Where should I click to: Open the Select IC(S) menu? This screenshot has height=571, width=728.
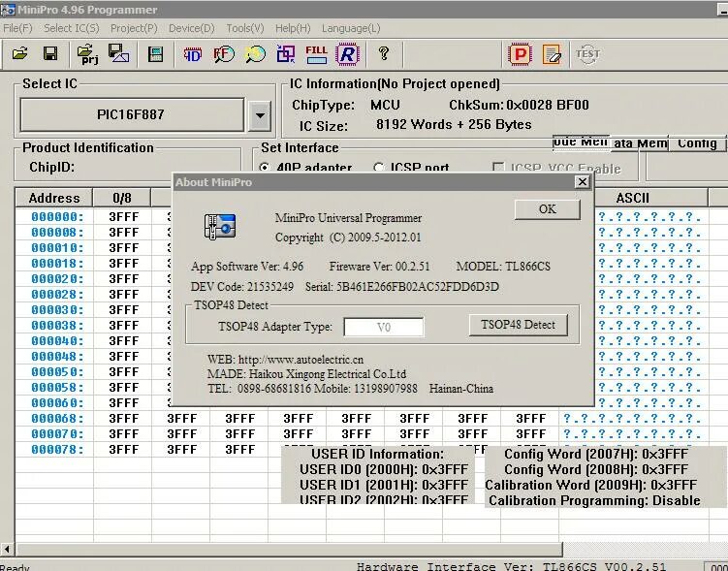click(72, 28)
